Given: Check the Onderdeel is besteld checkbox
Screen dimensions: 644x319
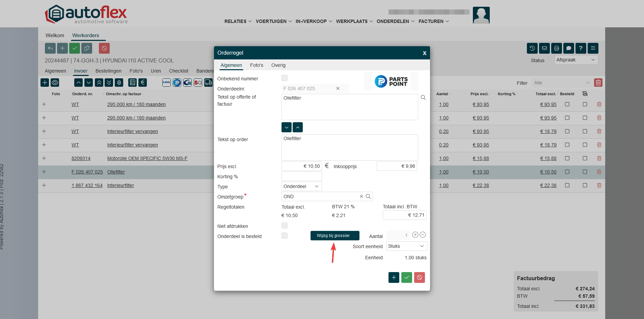Looking at the screenshot, I should click(285, 236).
